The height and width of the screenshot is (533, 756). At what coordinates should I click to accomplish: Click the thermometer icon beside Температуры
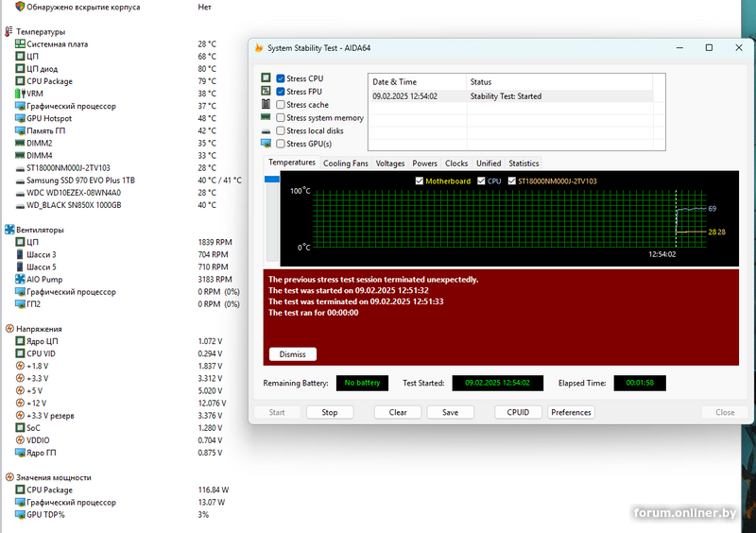(9, 31)
